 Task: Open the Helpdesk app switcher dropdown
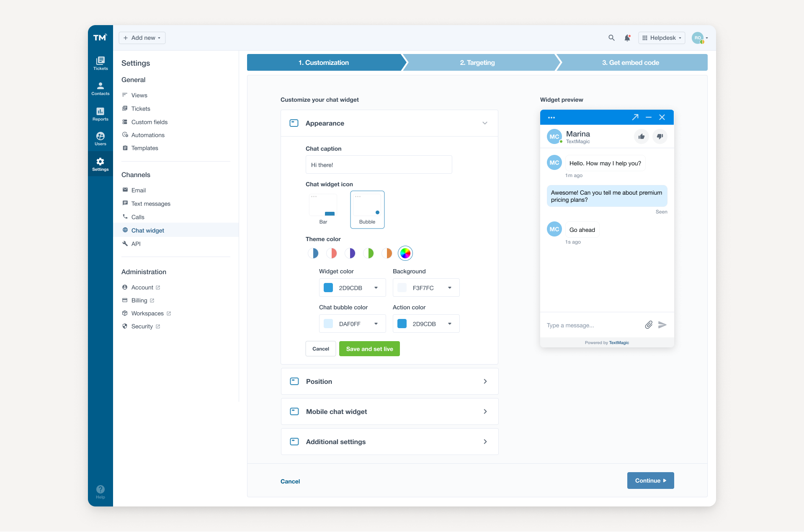tap(662, 38)
